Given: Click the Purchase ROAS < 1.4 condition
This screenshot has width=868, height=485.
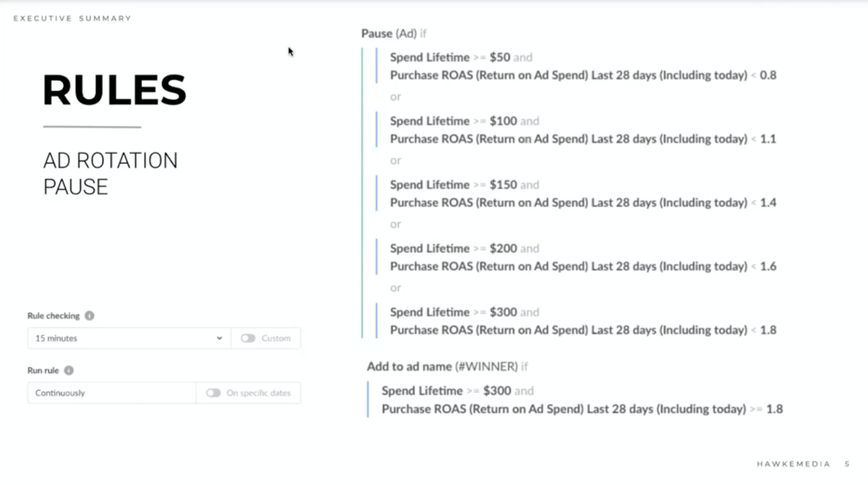Looking at the screenshot, I should pyautogui.click(x=583, y=203).
